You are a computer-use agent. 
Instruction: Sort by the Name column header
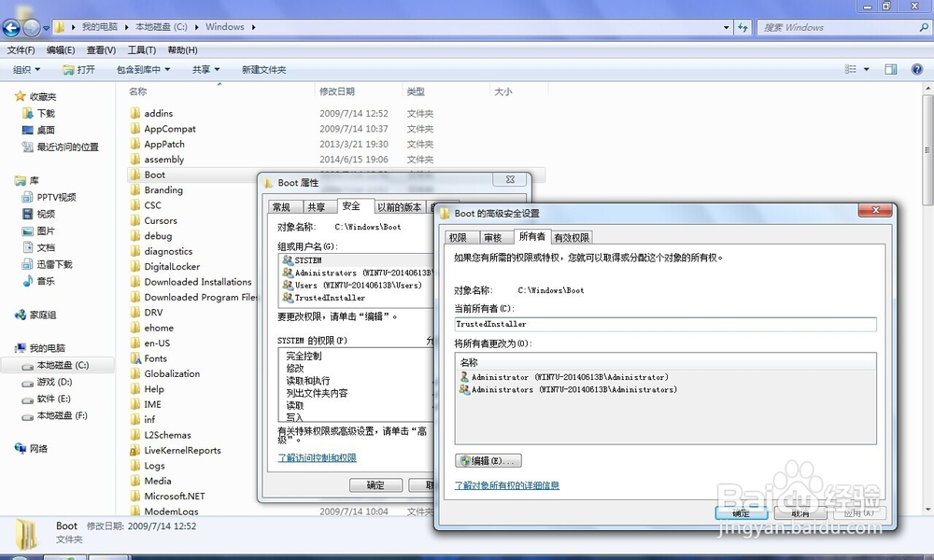(x=137, y=91)
